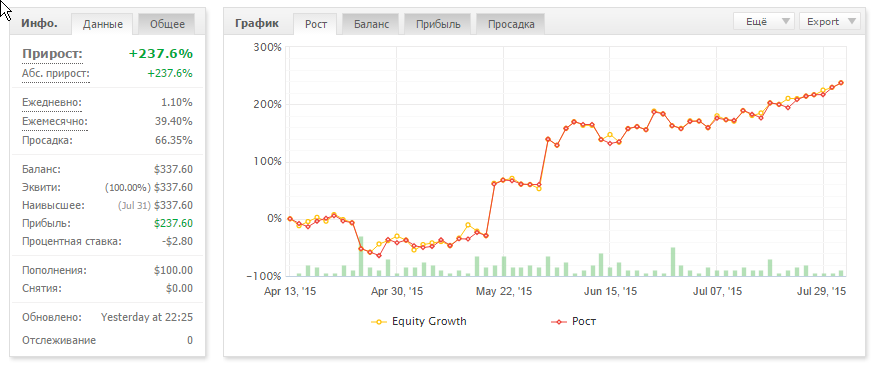The height and width of the screenshot is (365, 874).
Task: Click the Прирост dotted-underlined label
Action: coord(52,54)
